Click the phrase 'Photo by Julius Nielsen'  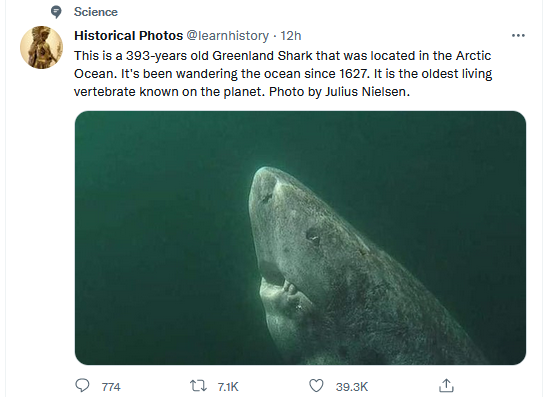pos(338,92)
